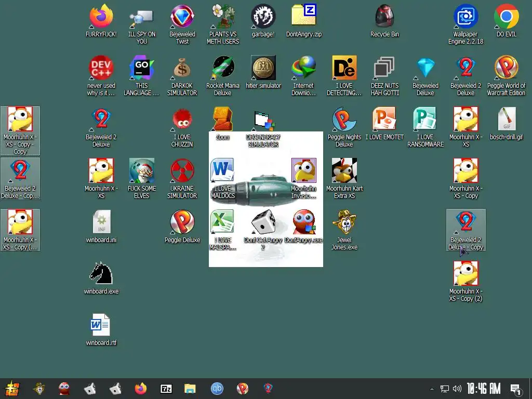
Task: Open the Start menu button in taskbar
Action: point(12,389)
